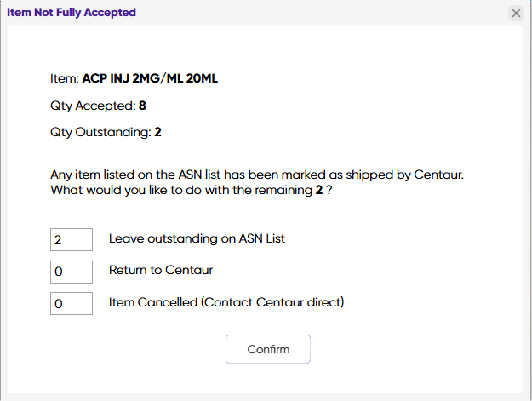Click into the Item Cancelled quantity field
532x401 pixels.
pos(72,303)
